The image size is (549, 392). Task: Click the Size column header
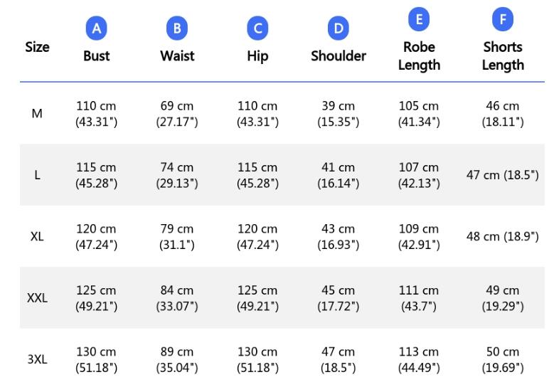pyautogui.click(x=37, y=47)
